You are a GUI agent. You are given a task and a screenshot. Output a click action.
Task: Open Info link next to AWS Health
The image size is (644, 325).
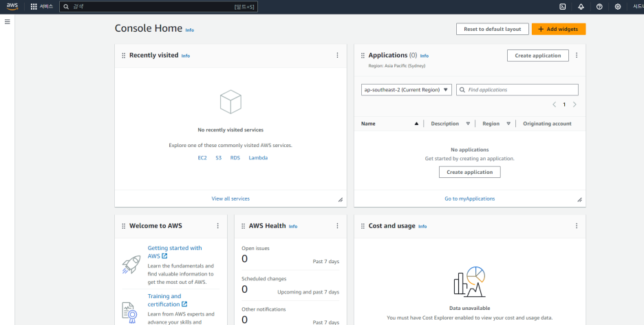[293, 227]
